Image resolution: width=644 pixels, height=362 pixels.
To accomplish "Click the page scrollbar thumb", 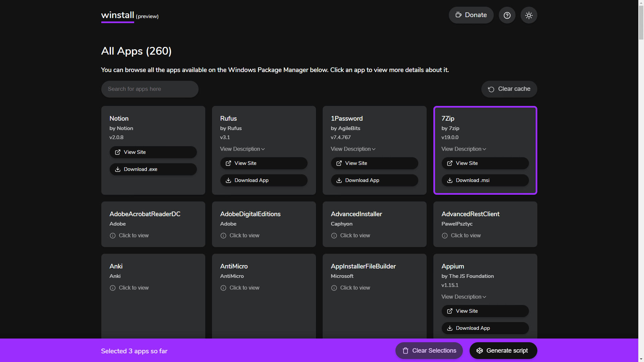I will click(641, 23).
